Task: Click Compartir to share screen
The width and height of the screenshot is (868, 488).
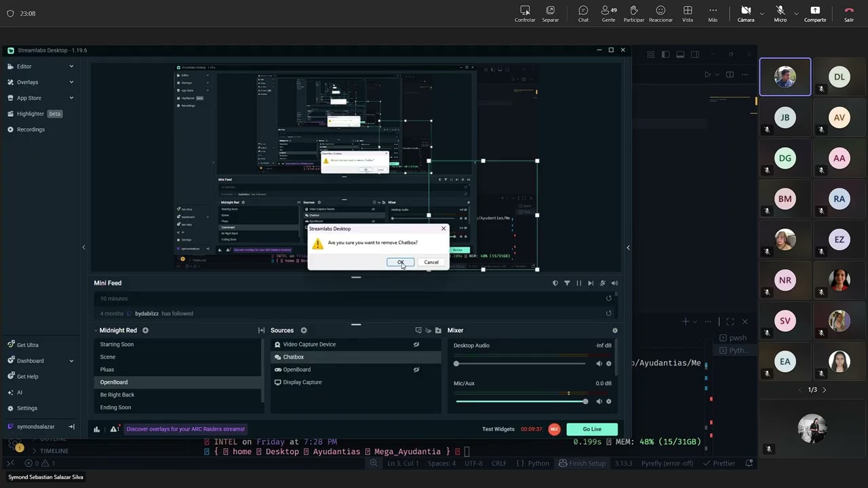Action: pyautogui.click(x=815, y=14)
